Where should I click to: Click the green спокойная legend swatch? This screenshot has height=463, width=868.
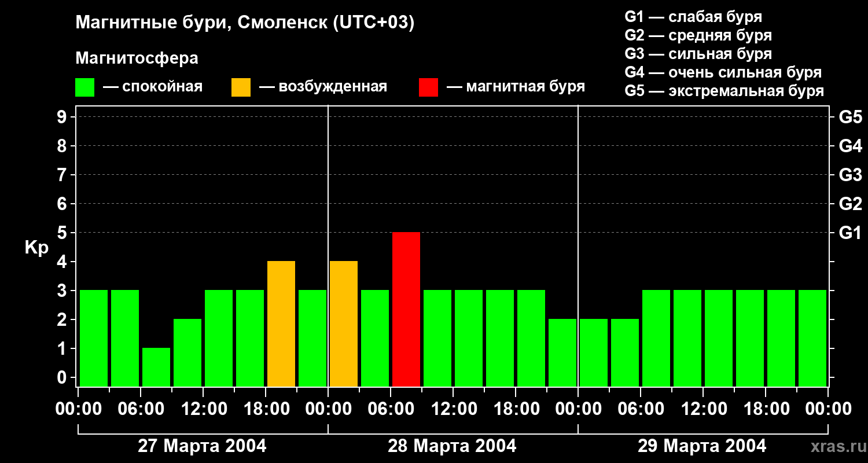[84, 87]
